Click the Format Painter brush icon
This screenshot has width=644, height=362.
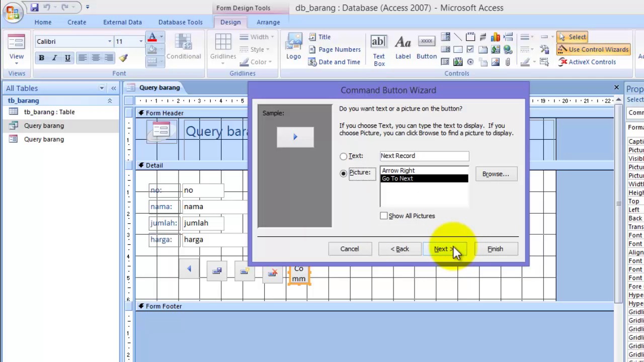point(123,58)
